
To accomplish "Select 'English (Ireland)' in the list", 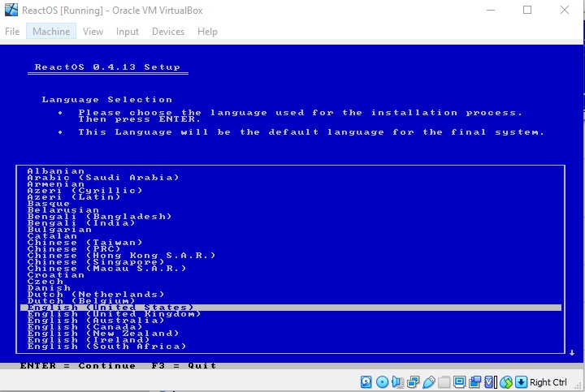I will (291, 340).
